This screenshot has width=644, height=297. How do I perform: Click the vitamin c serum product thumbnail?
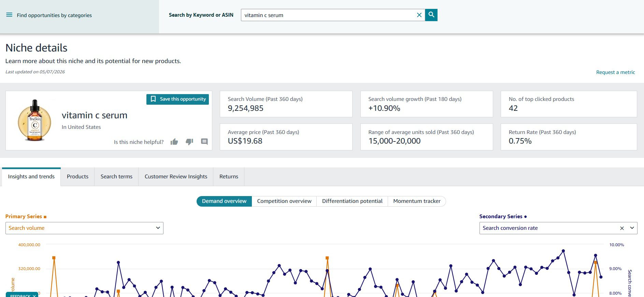tap(34, 120)
